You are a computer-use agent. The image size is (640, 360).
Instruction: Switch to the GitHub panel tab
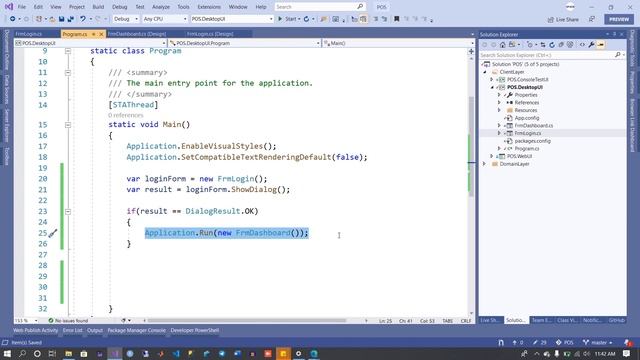(x=616, y=320)
